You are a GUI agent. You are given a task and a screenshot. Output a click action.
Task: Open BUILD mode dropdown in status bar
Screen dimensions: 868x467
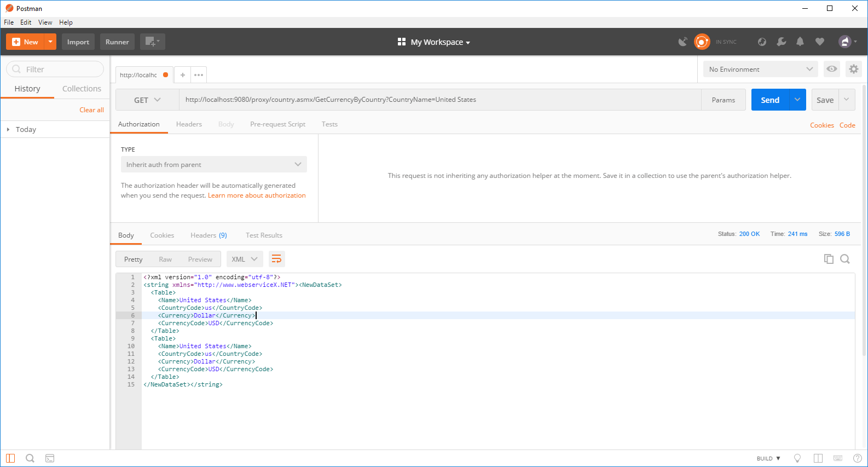(768, 458)
